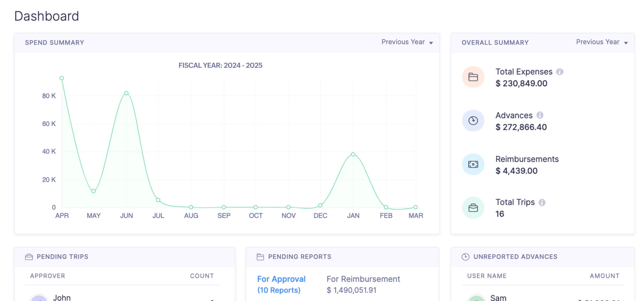The width and height of the screenshot is (644, 301).
Task: Click the info icon beside Total Trips
Action: click(x=542, y=202)
